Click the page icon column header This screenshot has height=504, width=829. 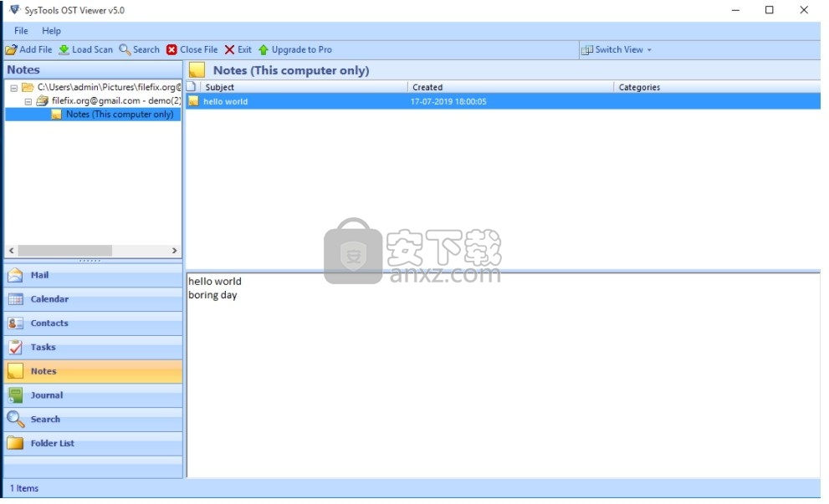[192, 87]
